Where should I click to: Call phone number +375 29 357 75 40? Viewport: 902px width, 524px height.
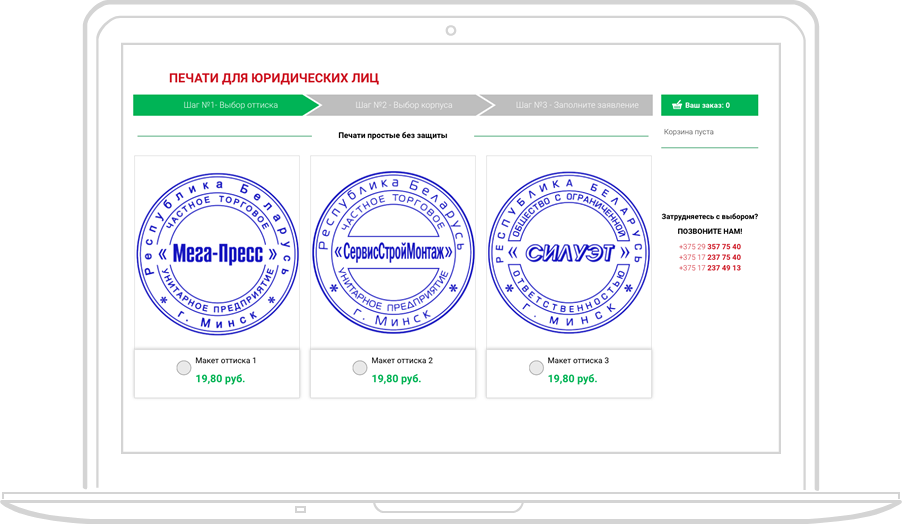[709, 247]
